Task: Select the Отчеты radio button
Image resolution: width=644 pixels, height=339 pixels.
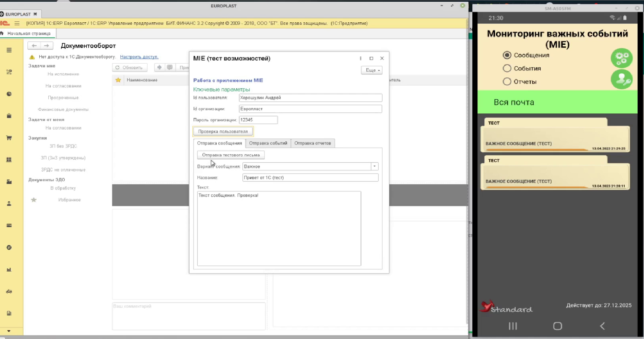Action: coord(507,82)
